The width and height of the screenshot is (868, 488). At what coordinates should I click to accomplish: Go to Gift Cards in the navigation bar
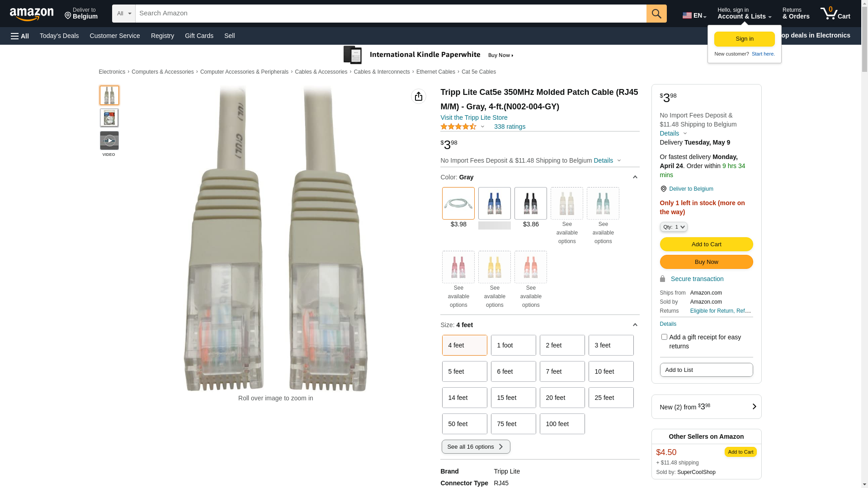[199, 36]
